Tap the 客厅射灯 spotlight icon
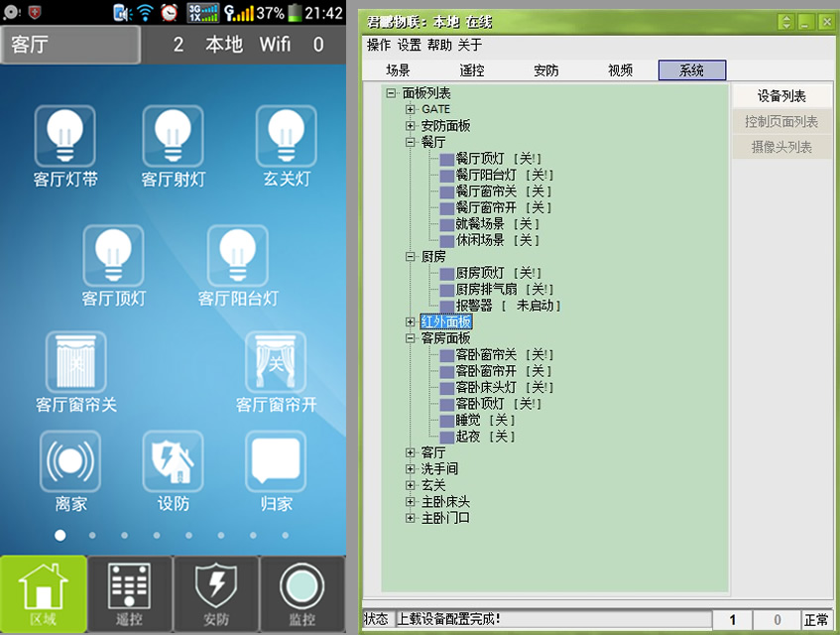 coord(173,136)
